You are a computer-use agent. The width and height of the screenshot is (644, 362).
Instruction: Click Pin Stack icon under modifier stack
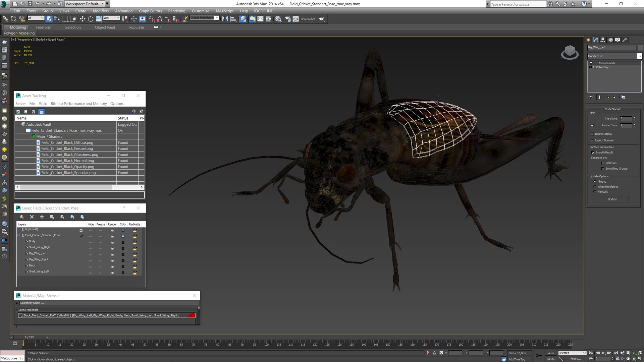pyautogui.click(x=591, y=97)
